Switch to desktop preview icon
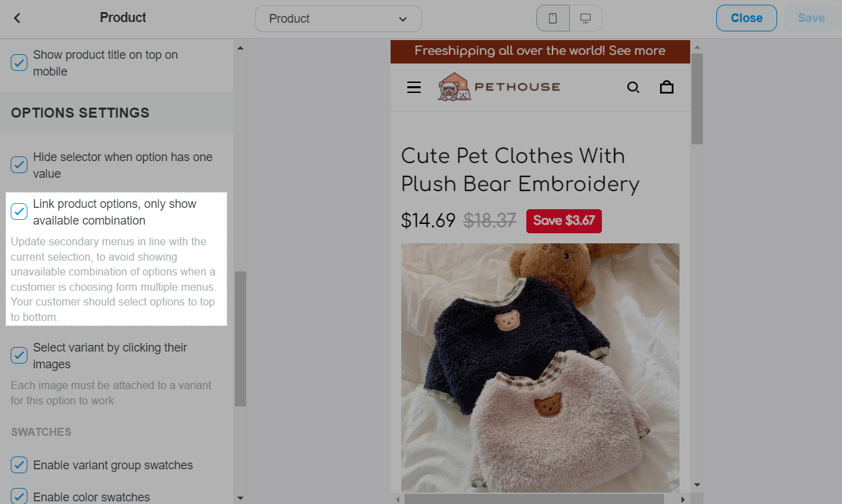 pos(586,19)
